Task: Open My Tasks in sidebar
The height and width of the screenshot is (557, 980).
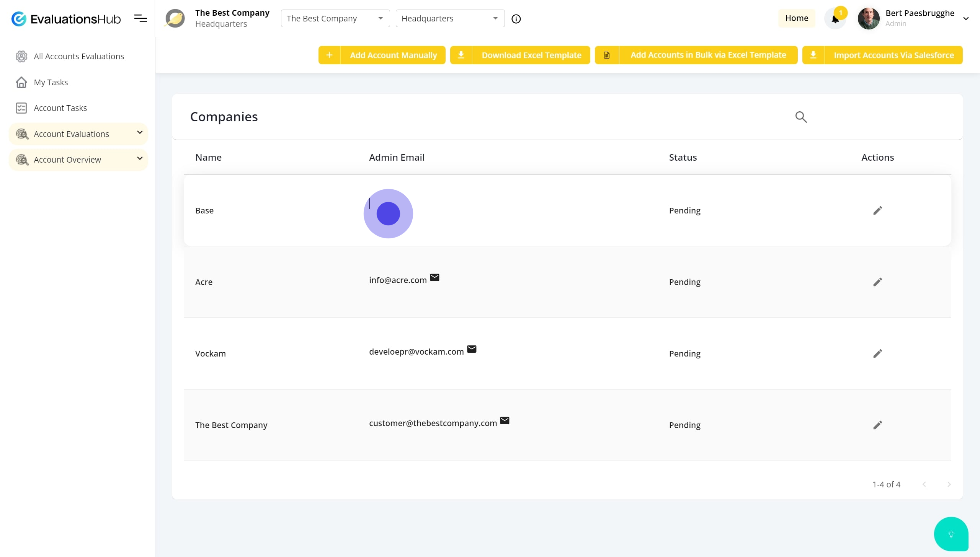Action: [x=51, y=82]
